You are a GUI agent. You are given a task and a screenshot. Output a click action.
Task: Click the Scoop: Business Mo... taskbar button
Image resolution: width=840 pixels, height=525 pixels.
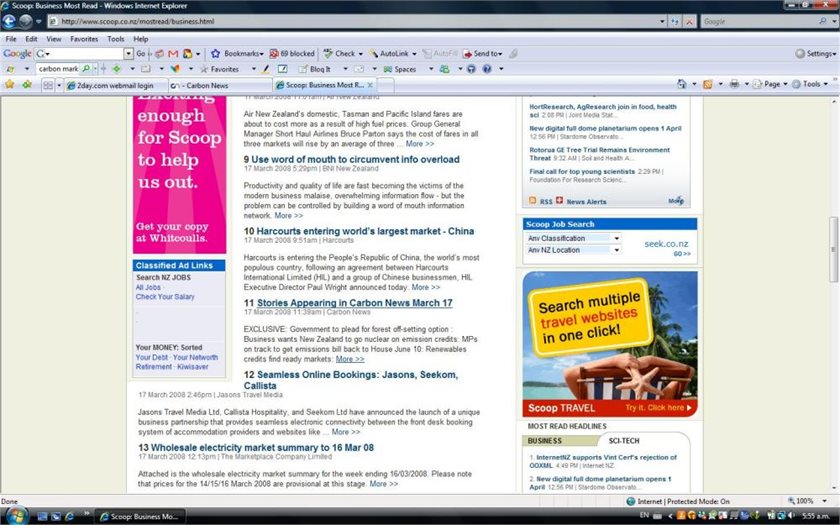[x=140, y=516]
